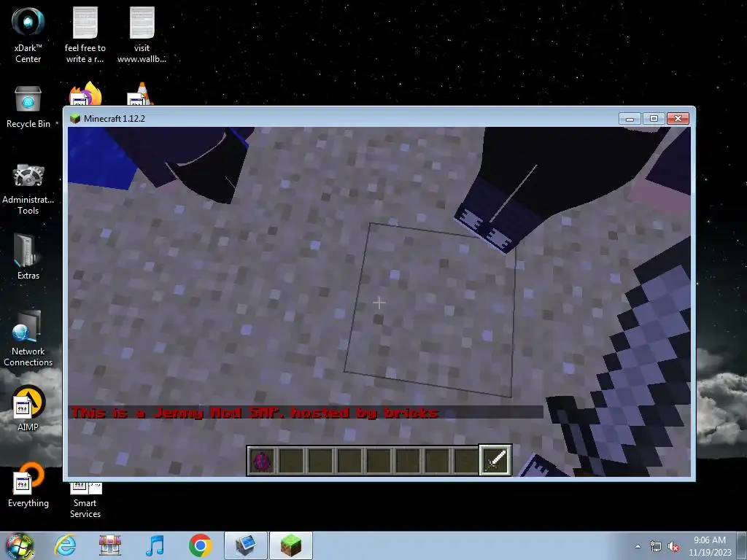
Task: Click the red Jenny Mod SMP chat message
Action: (x=254, y=413)
